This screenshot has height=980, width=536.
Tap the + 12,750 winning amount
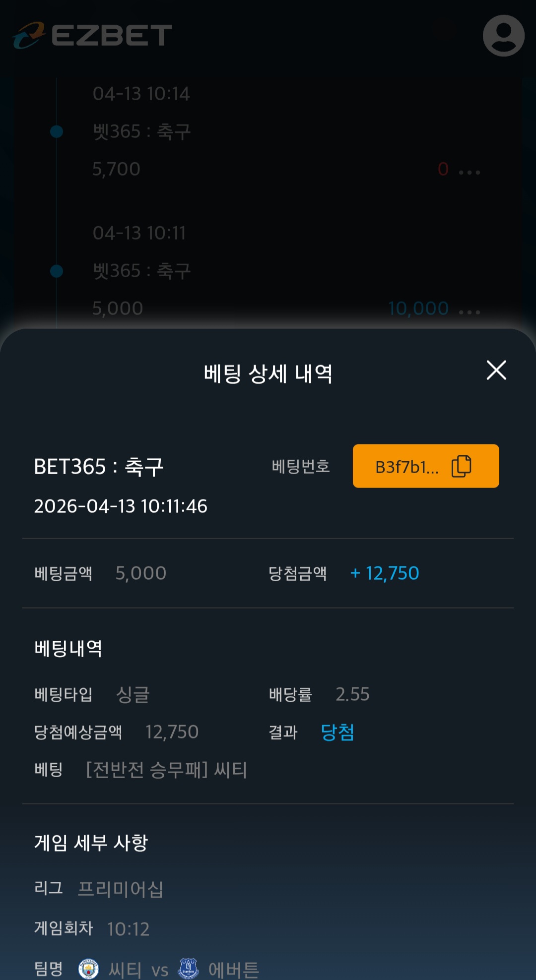(x=385, y=573)
